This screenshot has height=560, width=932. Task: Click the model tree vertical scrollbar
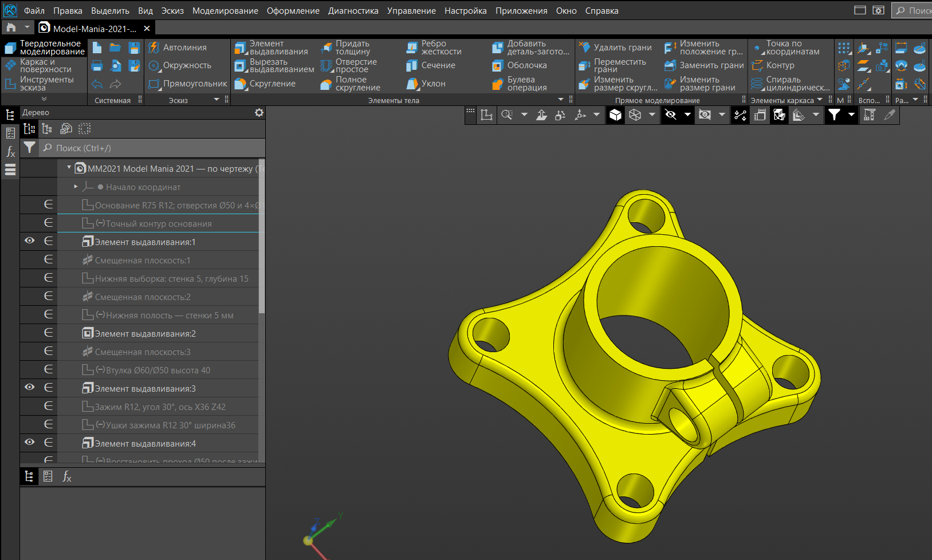point(262,236)
